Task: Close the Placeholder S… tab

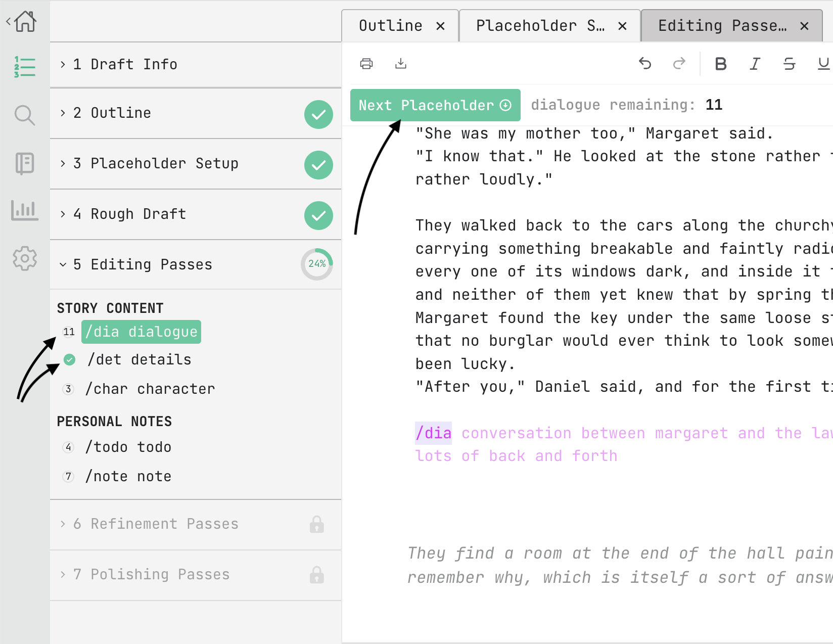Action: click(x=623, y=26)
